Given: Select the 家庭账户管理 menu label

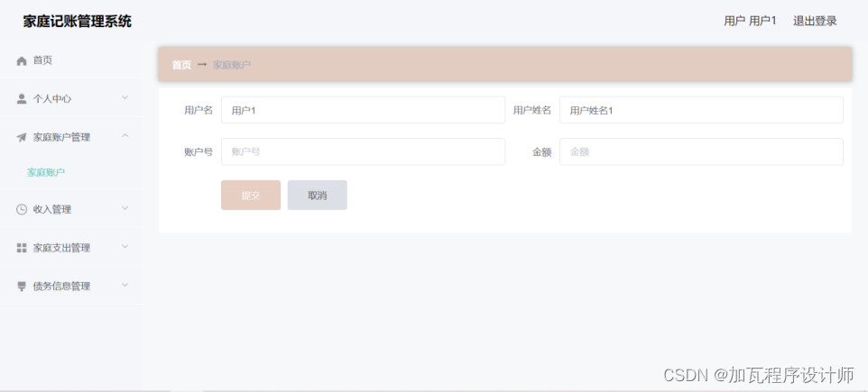Looking at the screenshot, I should (x=61, y=137).
